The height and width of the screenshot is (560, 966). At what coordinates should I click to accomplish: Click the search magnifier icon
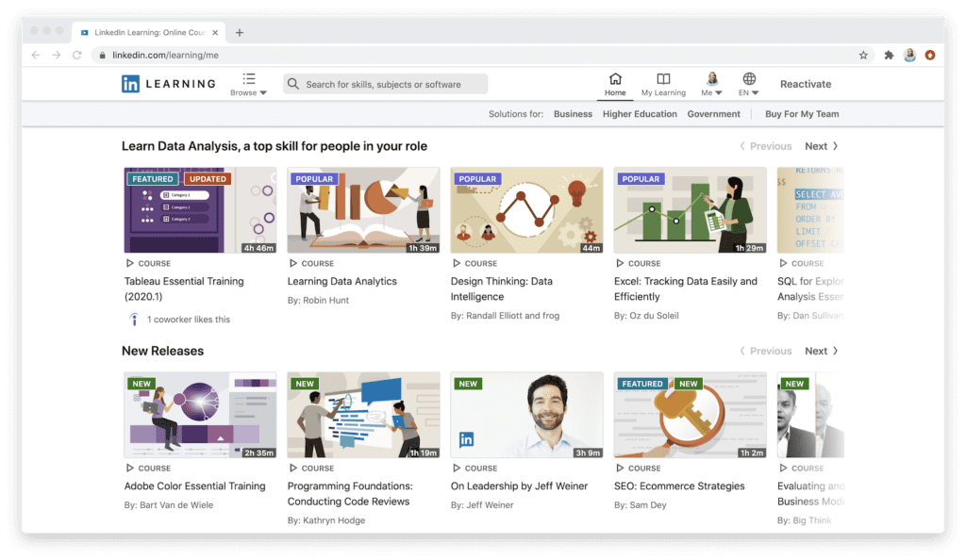[292, 84]
